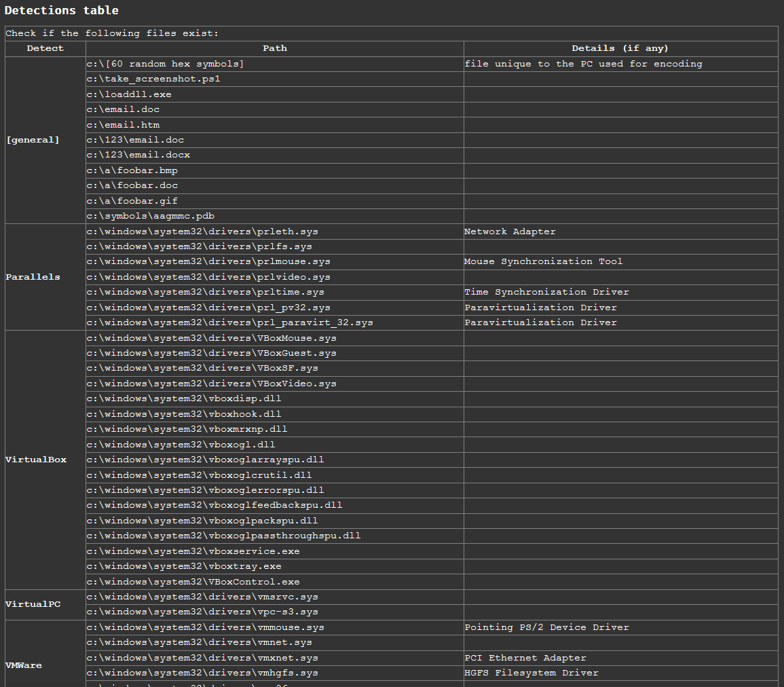Click the c:\symbols\aagmmc.pdb path cell
The height and width of the screenshot is (687, 784).
coord(151,216)
